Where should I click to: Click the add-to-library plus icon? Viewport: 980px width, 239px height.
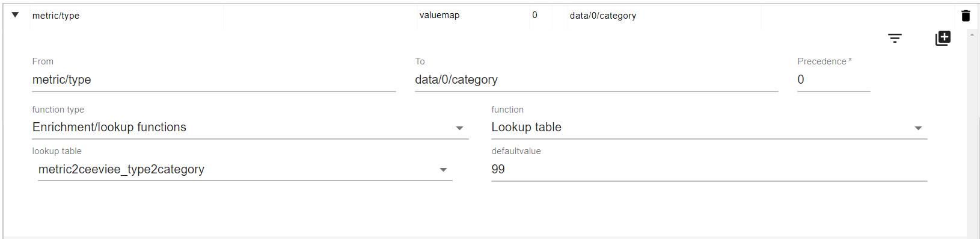943,39
